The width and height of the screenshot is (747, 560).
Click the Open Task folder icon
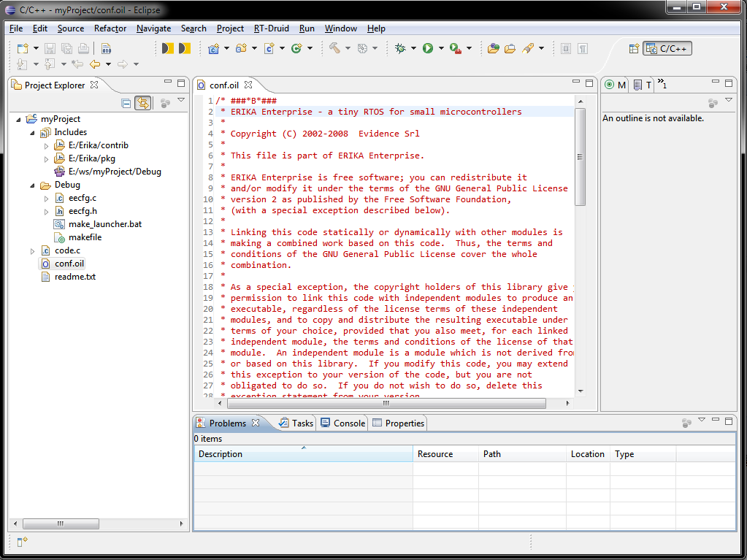pos(510,48)
